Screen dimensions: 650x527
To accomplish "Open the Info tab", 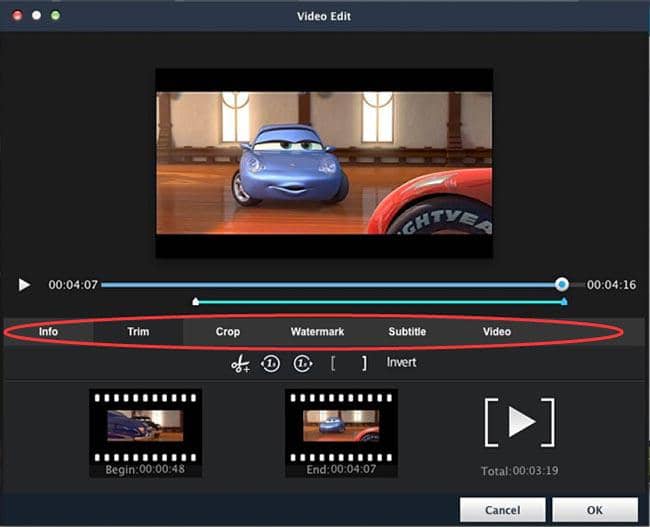I will (49, 332).
